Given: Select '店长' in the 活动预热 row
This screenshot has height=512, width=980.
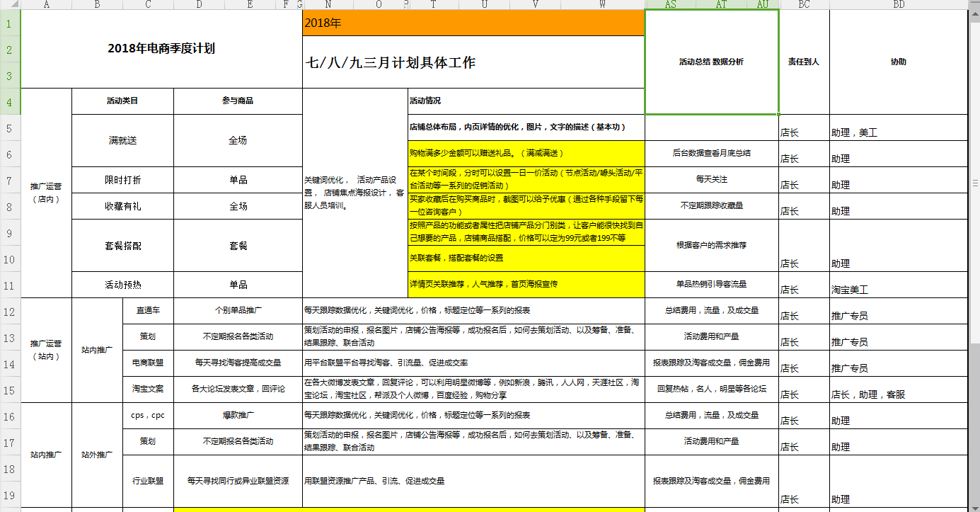Looking at the screenshot, I should click(x=804, y=285).
